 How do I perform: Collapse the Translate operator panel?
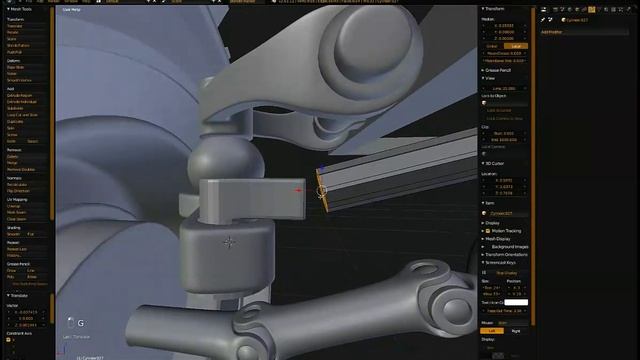(18, 296)
